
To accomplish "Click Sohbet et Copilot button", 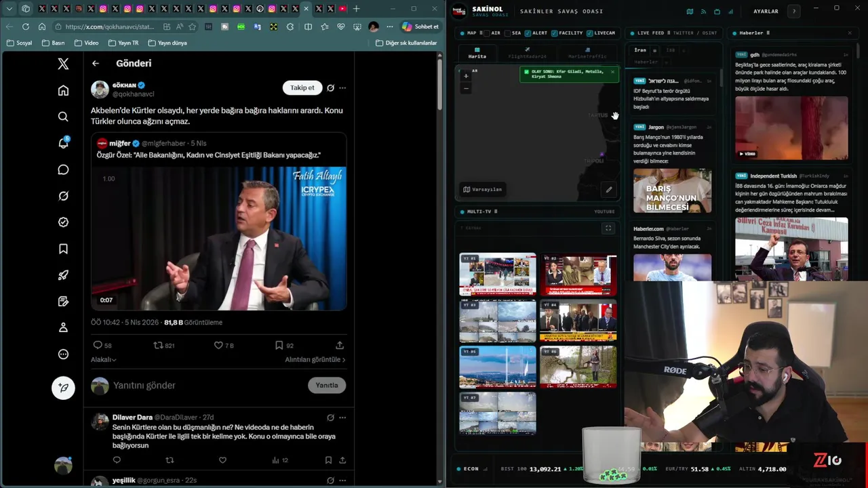I will coord(420,26).
